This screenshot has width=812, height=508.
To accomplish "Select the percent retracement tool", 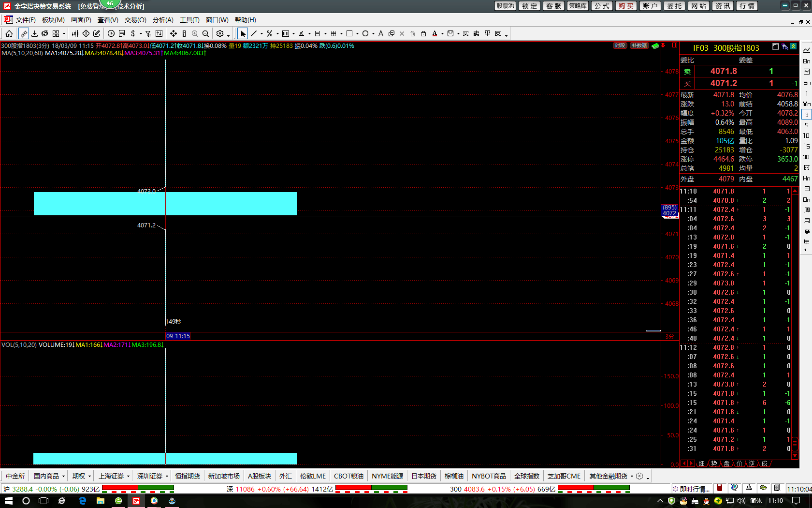I will [270, 33].
